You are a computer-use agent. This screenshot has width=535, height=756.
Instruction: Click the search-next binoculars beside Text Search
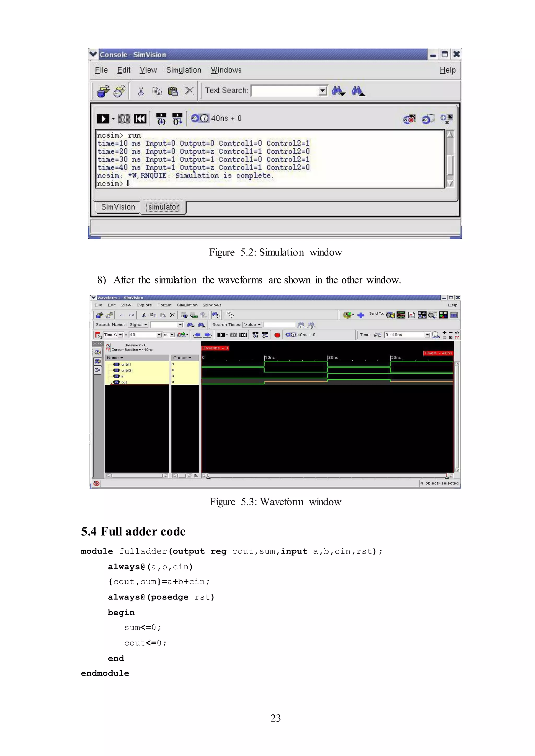pyautogui.click(x=338, y=91)
